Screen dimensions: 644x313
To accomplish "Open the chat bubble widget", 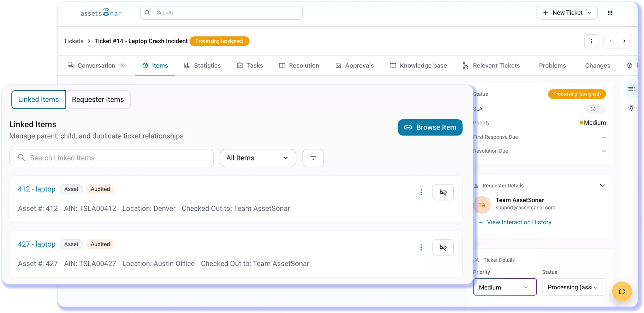I will pyautogui.click(x=622, y=291).
